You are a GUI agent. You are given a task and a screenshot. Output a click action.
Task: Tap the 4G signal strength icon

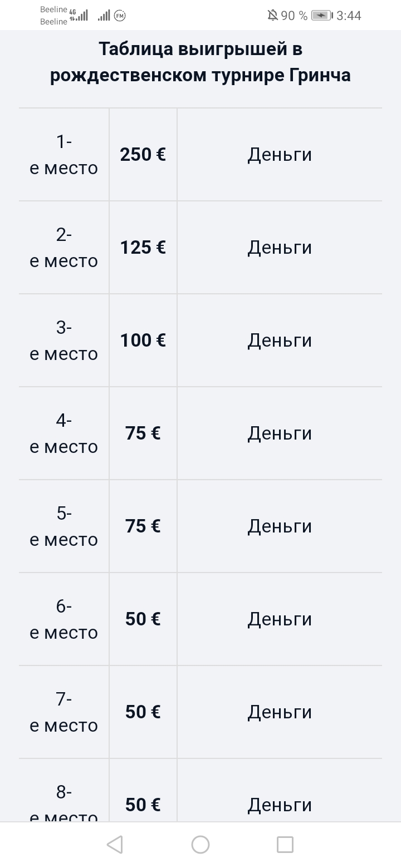[x=79, y=15]
